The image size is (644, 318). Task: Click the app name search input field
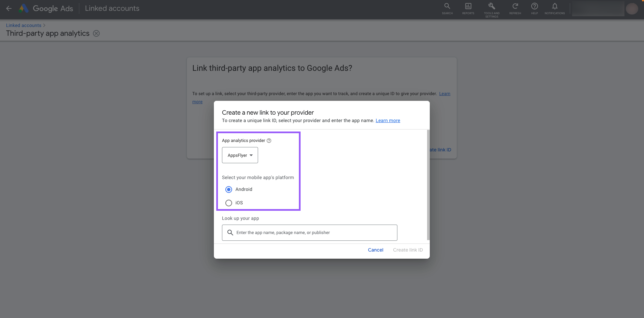[x=310, y=233]
